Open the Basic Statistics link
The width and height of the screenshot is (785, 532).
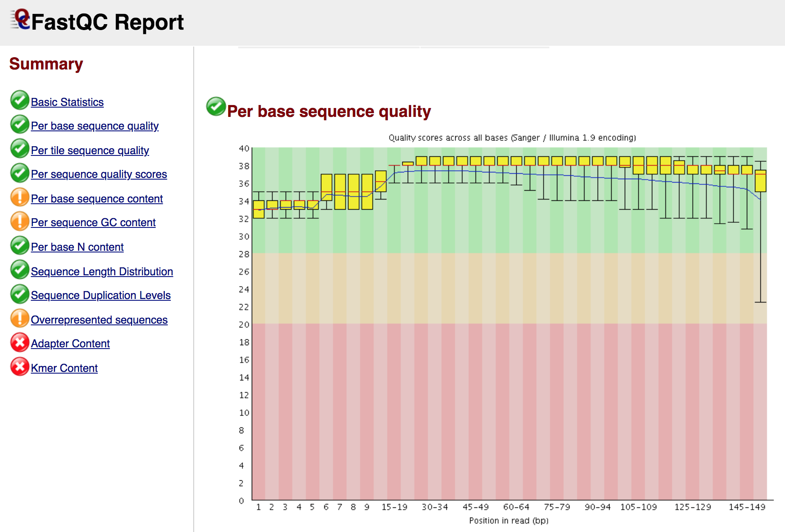tap(67, 102)
